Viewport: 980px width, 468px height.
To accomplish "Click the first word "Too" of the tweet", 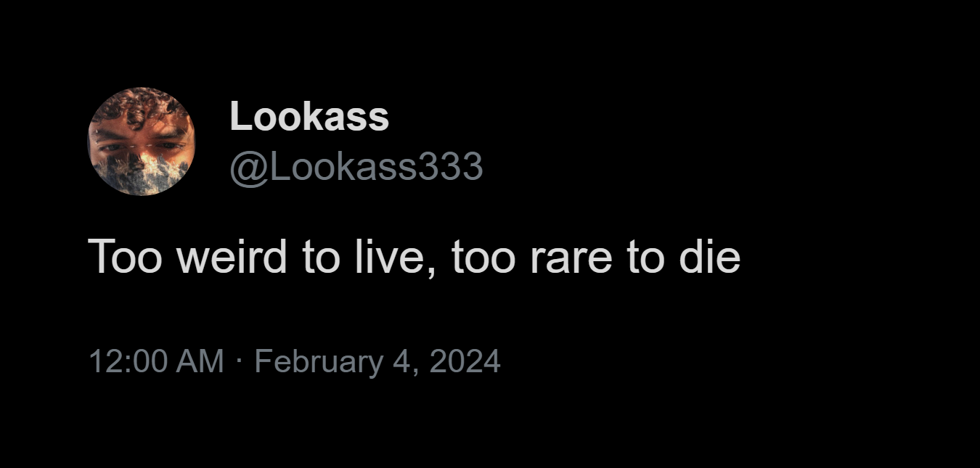I will [124, 257].
